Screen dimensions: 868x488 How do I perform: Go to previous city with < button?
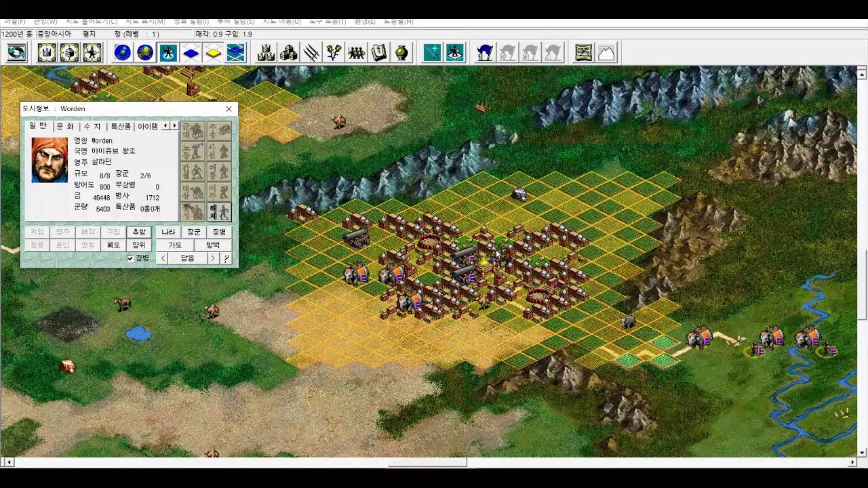[163, 258]
